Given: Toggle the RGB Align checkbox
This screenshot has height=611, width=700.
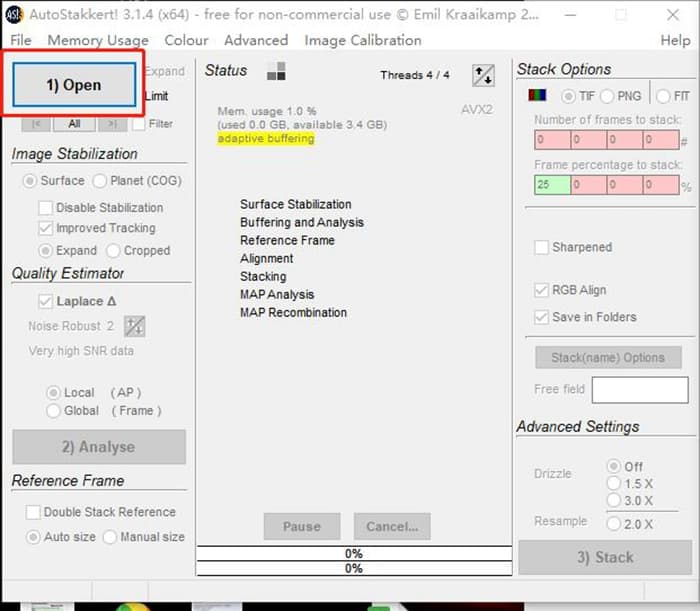Looking at the screenshot, I should pyautogui.click(x=542, y=290).
